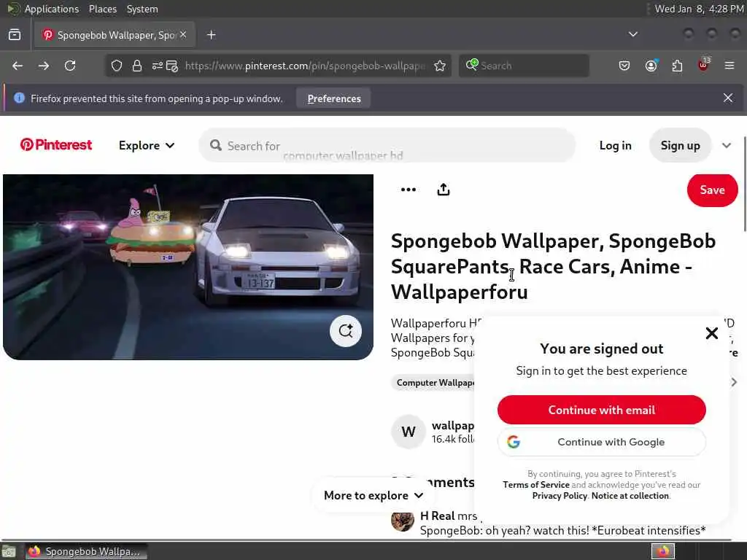Click the pop-up blocked icon in address bar
Image resolution: width=747 pixels, height=560 pixels.
coord(172,66)
